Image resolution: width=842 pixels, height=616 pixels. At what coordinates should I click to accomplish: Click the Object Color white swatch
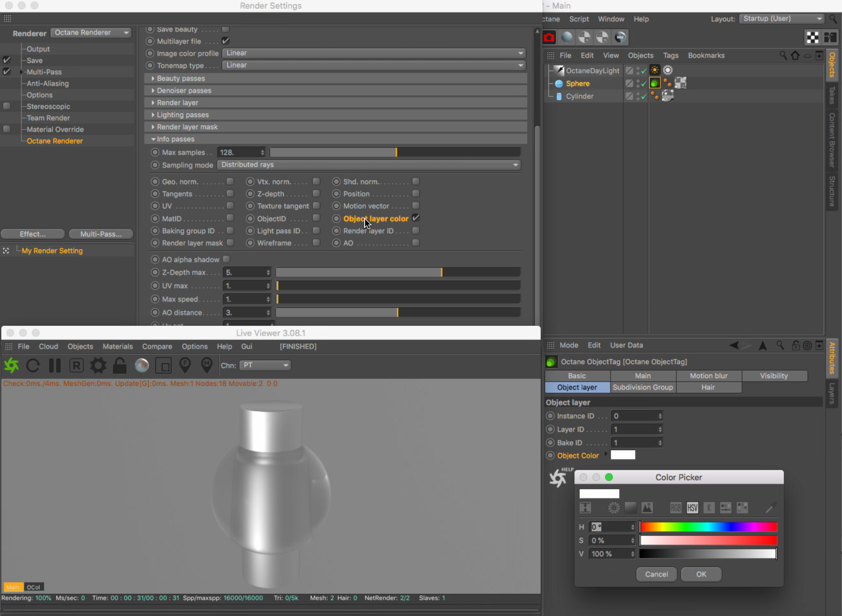point(622,455)
